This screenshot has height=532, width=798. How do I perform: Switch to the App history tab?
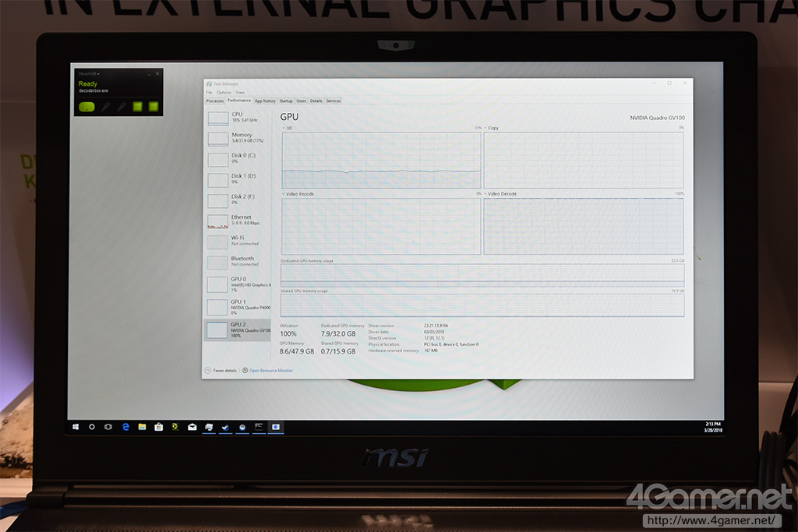pos(265,100)
